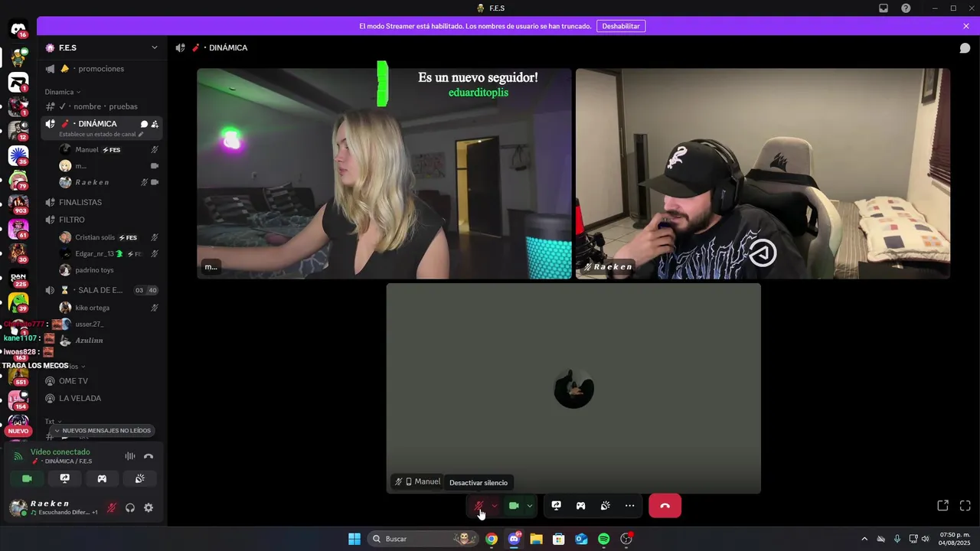
Task: Hang up with the red disconnect button
Action: point(665,506)
